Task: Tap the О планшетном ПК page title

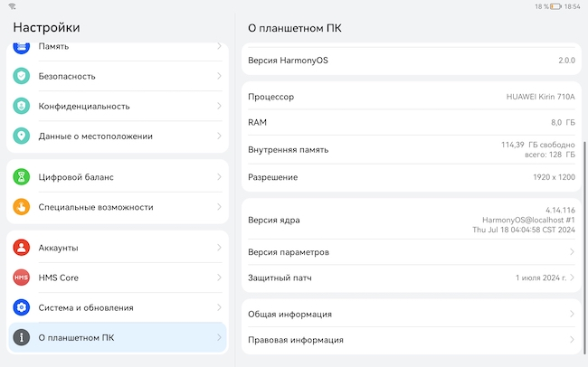Action: pos(295,28)
